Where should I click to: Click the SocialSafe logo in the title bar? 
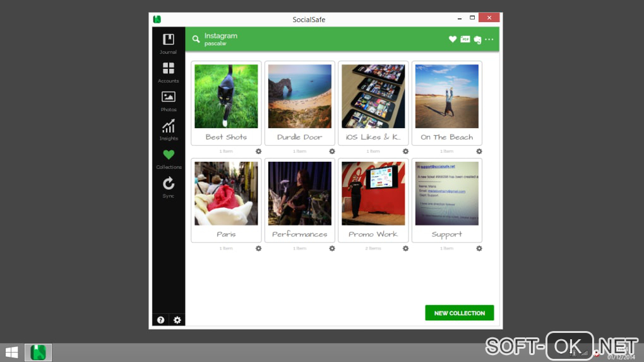coord(157,20)
